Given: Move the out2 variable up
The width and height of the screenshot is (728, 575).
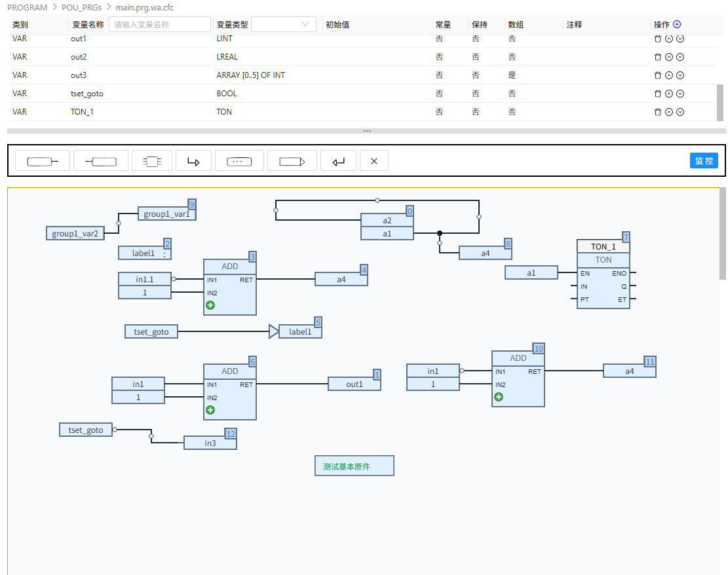Looking at the screenshot, I should (x=669, y=57).
